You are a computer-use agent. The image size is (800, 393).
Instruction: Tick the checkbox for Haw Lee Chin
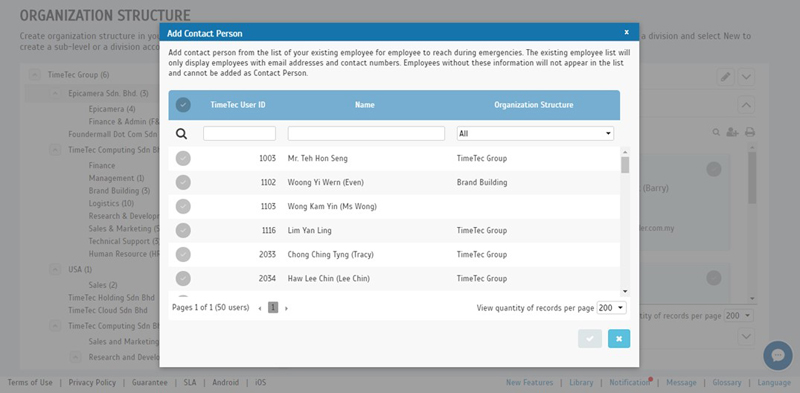183,278
